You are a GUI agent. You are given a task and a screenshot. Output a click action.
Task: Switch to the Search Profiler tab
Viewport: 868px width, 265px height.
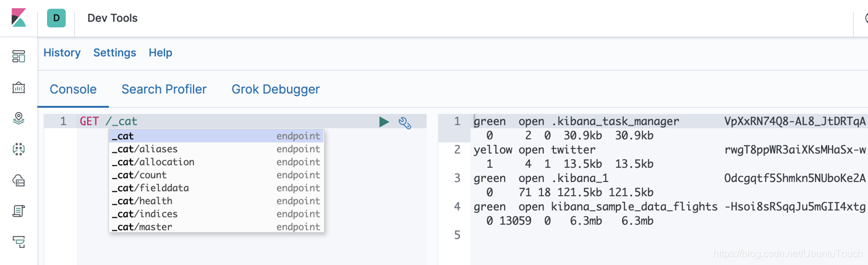click(x=164, y=89)
